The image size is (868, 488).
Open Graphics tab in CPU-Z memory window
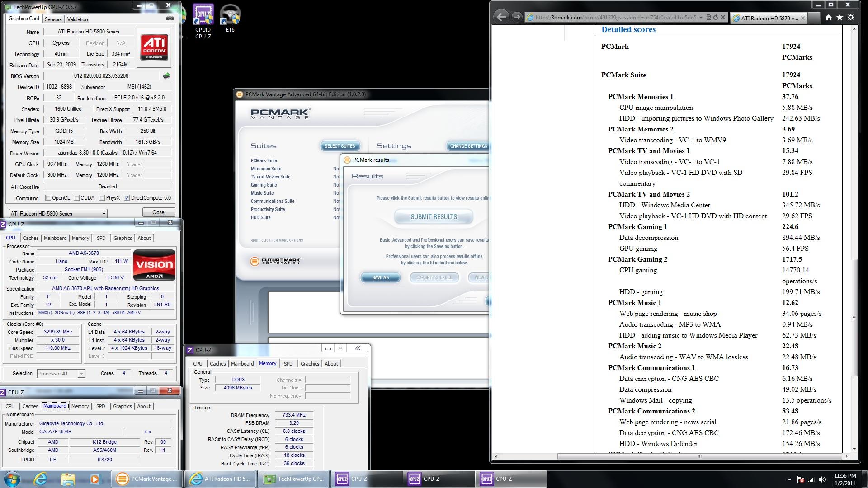(310, 364)
